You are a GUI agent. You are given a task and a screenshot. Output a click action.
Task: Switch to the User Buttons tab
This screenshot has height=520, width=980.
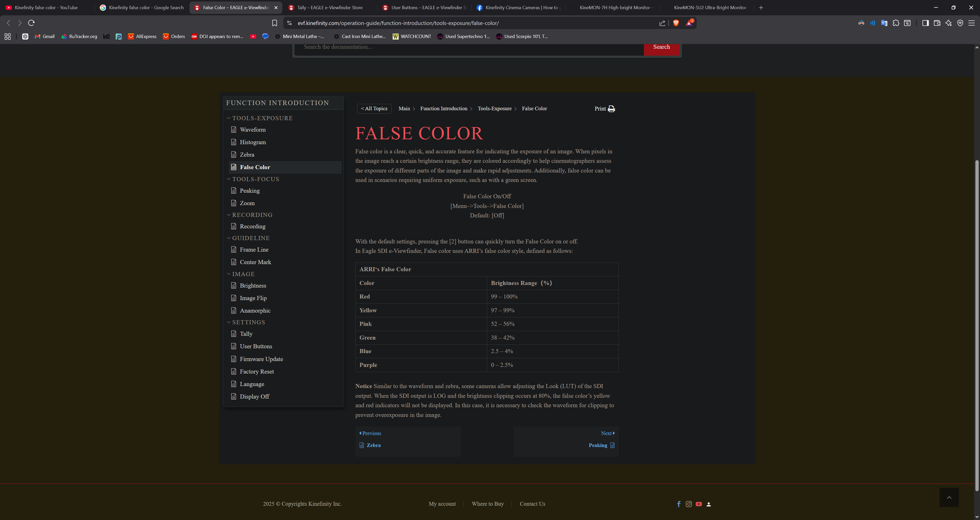pyautogui.click(x=424, y=8)
